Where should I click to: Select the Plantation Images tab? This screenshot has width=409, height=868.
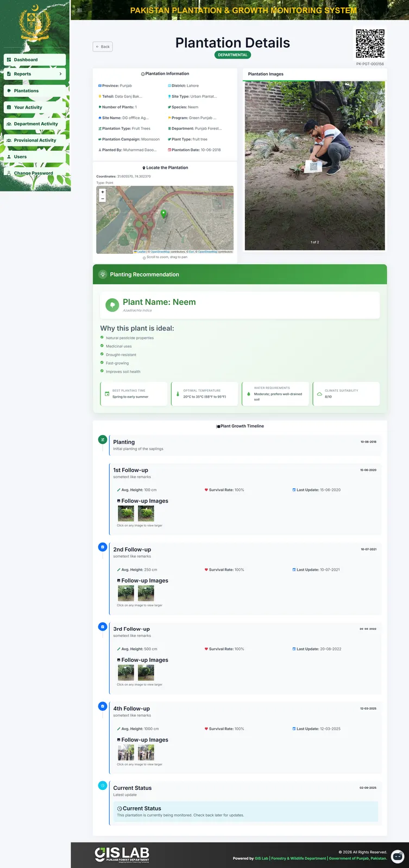(x=266, y=74)
